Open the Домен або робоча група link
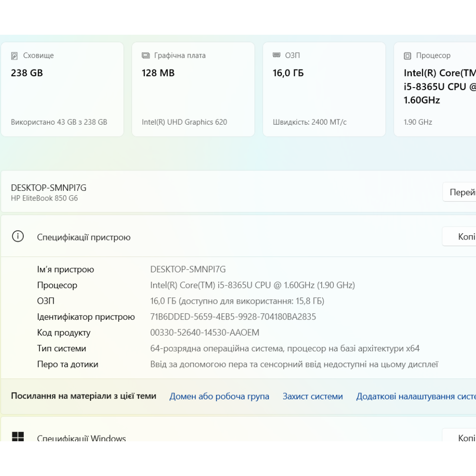Viewport: 476px width, 476px height. [219, 396]
